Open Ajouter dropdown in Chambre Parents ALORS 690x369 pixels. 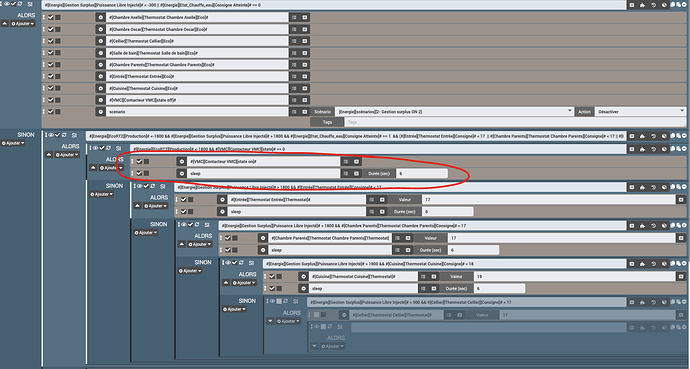pyautogui.click(x=200, y=244)
